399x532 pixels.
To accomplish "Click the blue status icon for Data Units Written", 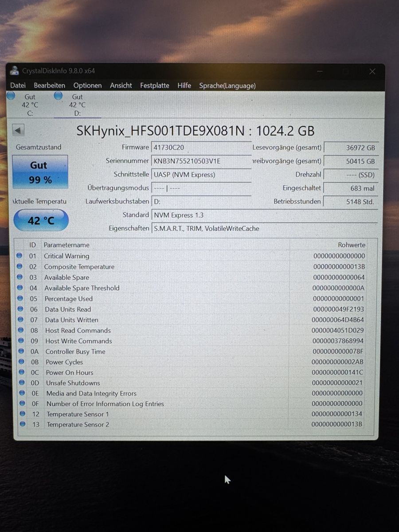I will [x=21, y=320].
